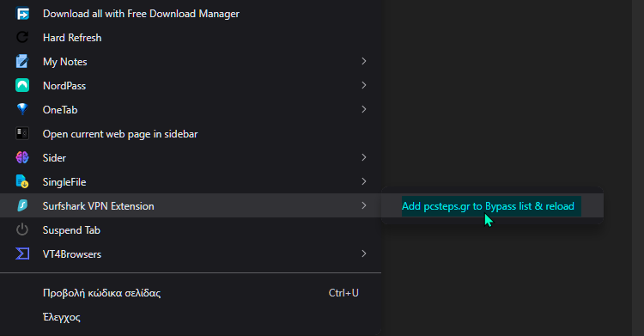
Task: Expand the My Notes submenu arrow
Action: coord(363,61)
